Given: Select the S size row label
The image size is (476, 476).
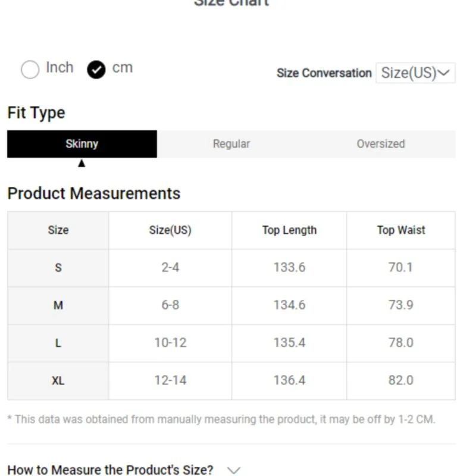Looking at the screenshot, I should coord(58,268).
